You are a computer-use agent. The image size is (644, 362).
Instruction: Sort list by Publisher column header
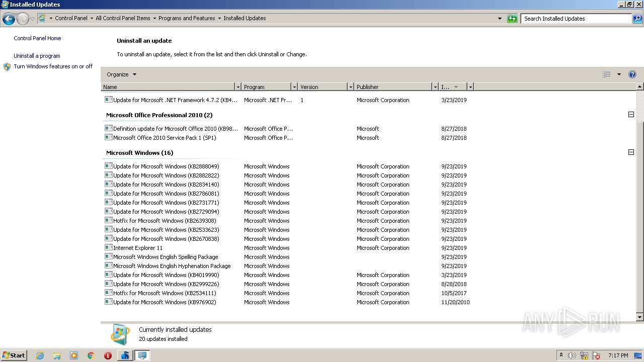click(393, 87)
